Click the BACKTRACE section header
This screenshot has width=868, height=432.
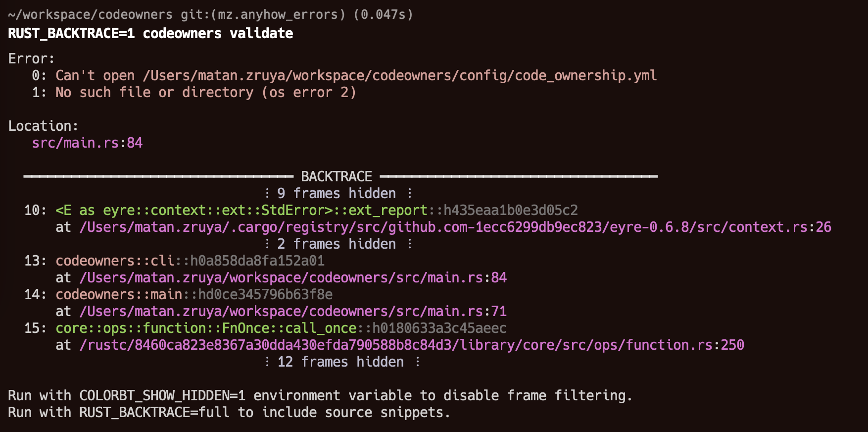tap(337, 177)
